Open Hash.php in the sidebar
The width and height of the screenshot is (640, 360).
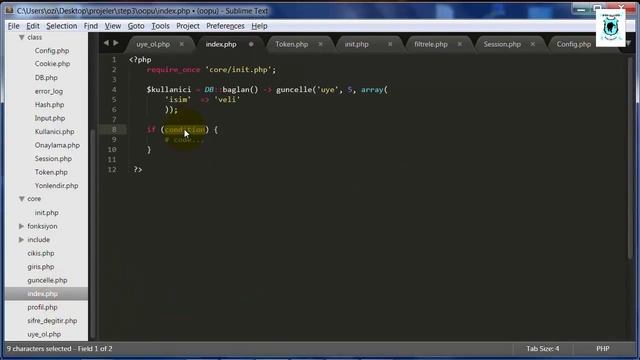(x=49, y=104)
